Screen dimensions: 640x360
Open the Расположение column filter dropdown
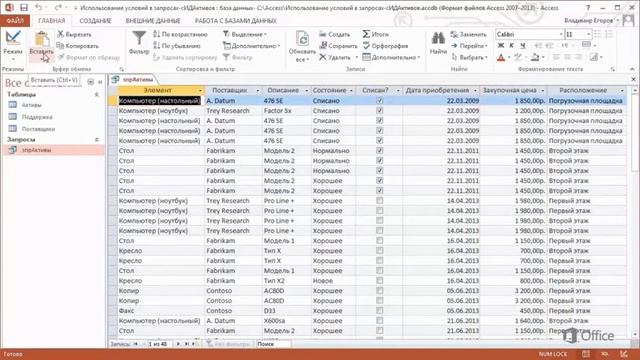coord(622,90)
